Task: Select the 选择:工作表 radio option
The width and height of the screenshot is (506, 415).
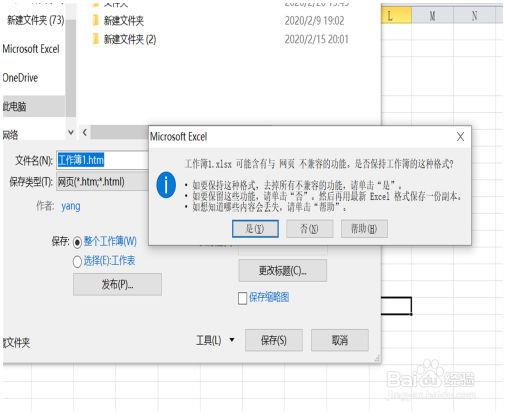Action: pyautogui.click(x=77, y=262)
